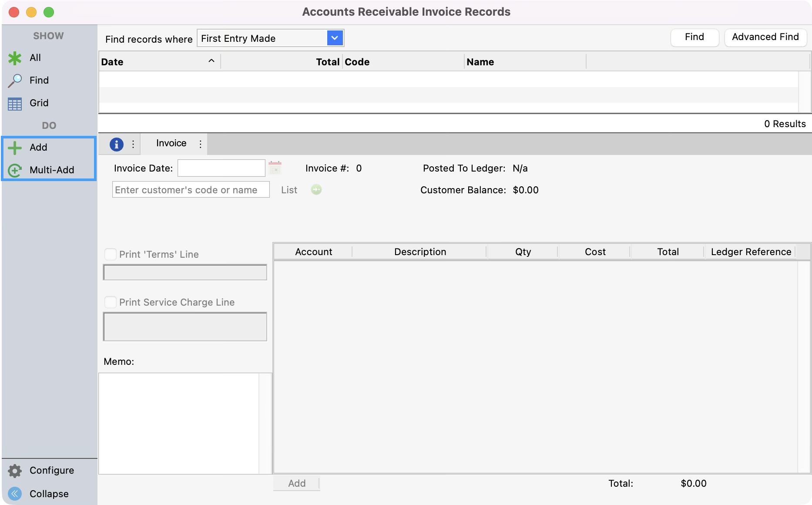
Task: Click the Account column header
Action: [313, 252]
